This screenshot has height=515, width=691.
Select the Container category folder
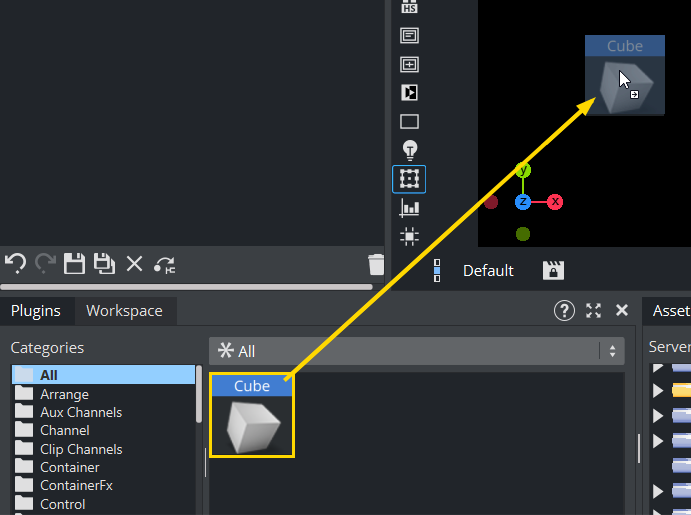click(69, 467)
